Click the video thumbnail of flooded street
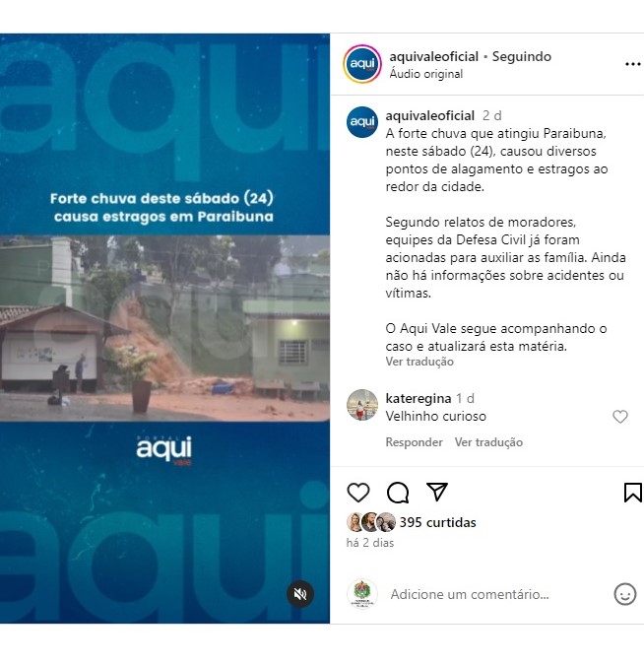 coord(164,328)
